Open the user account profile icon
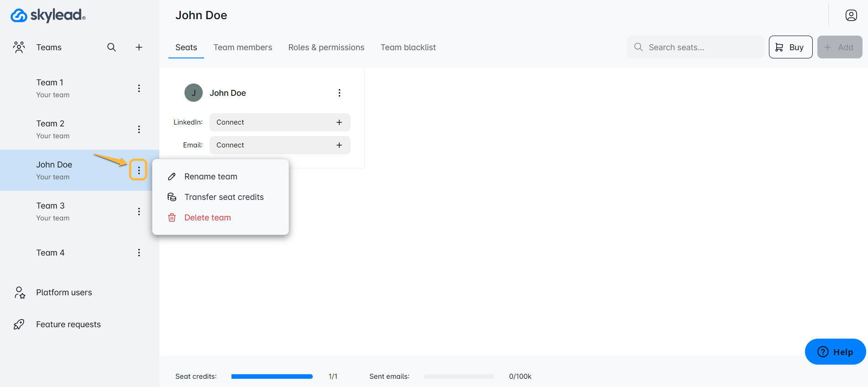 pos(851,16)
